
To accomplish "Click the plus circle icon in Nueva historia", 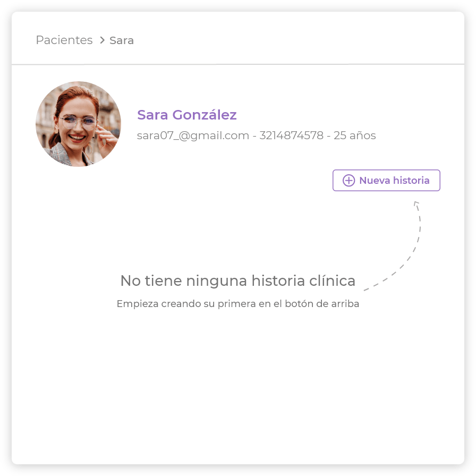I will coord(348,180).
